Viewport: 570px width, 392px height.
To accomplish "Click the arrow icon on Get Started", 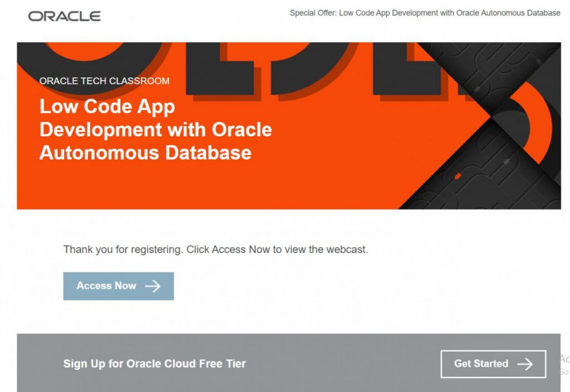I will pyautogui.click(x=525, y=364).
